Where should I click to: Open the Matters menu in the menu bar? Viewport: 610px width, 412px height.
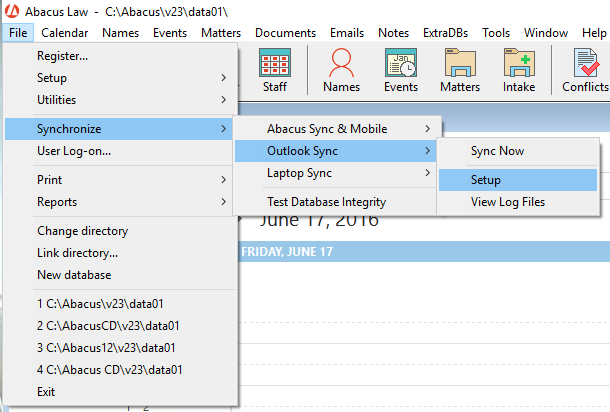[x=221, y=33]
